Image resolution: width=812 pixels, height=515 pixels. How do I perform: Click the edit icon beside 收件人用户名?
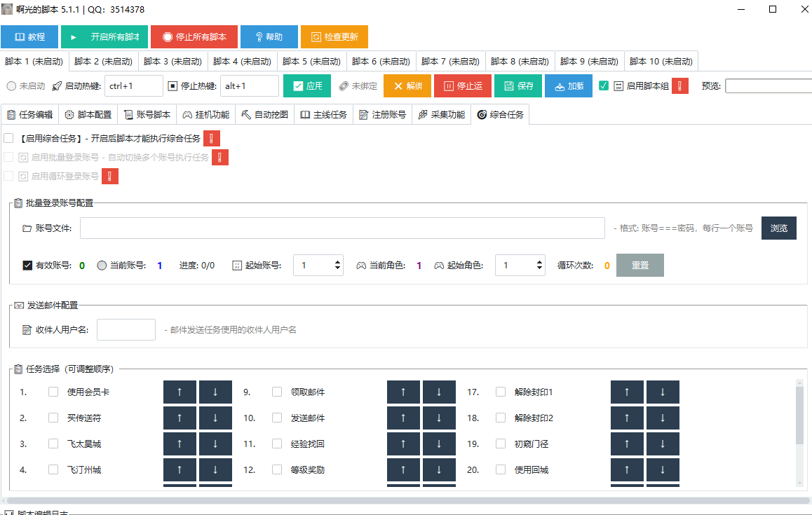[27, 330]
